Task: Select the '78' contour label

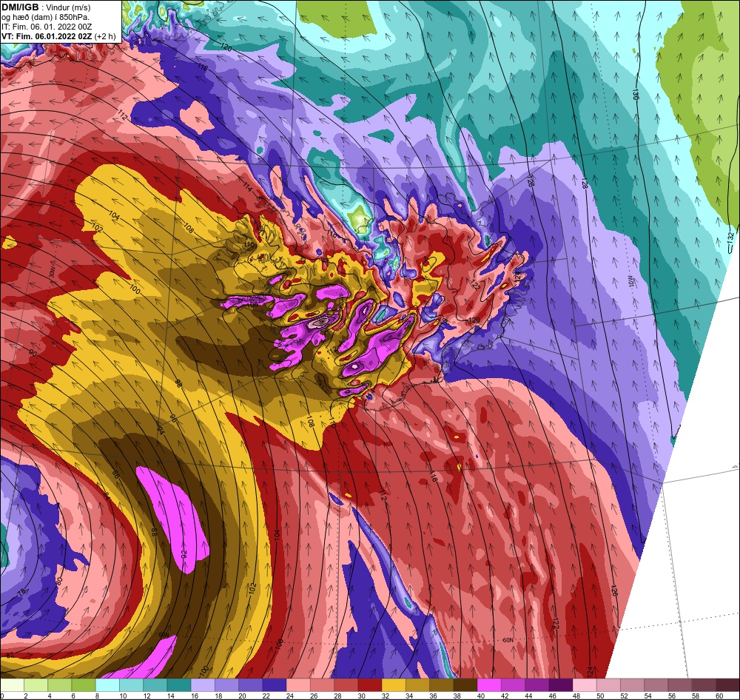Action: coord(22,593)
